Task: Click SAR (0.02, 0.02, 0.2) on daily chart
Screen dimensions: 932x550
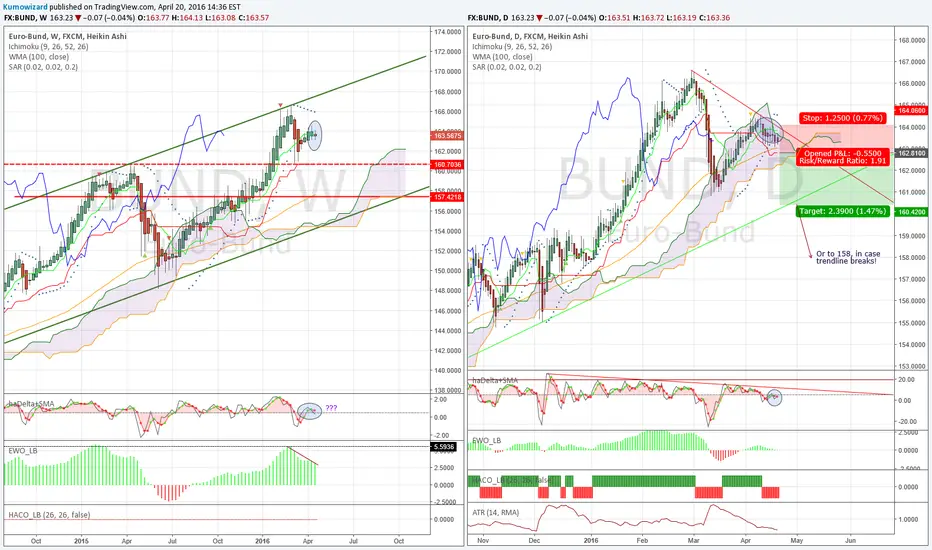Action: (x=506, y=67)
